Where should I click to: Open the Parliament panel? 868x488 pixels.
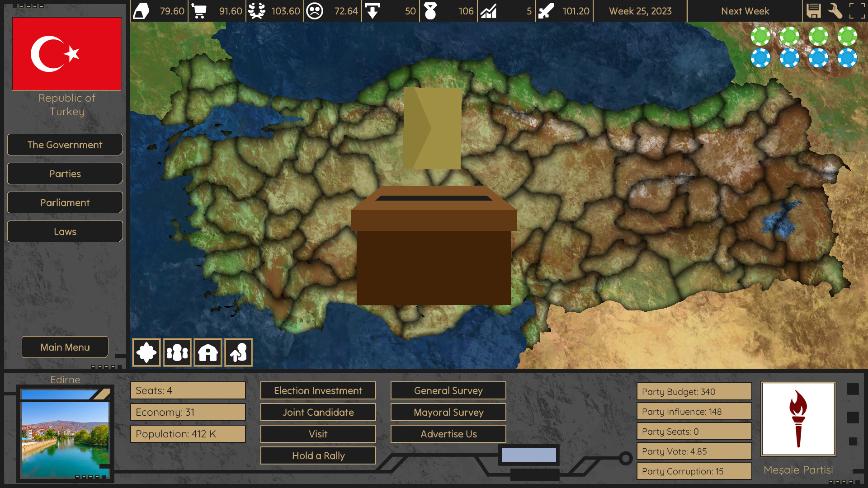click(65, 202)
